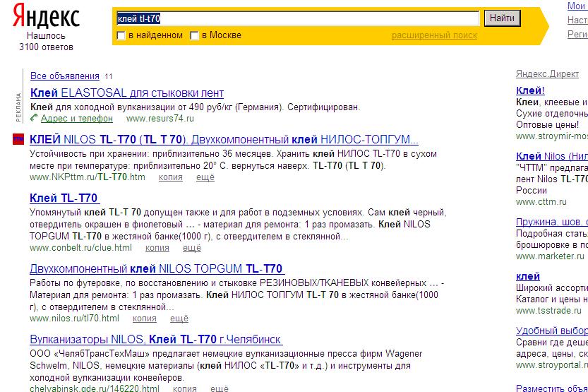Open the Клей! ad in Директ column

tap(530, 90)
